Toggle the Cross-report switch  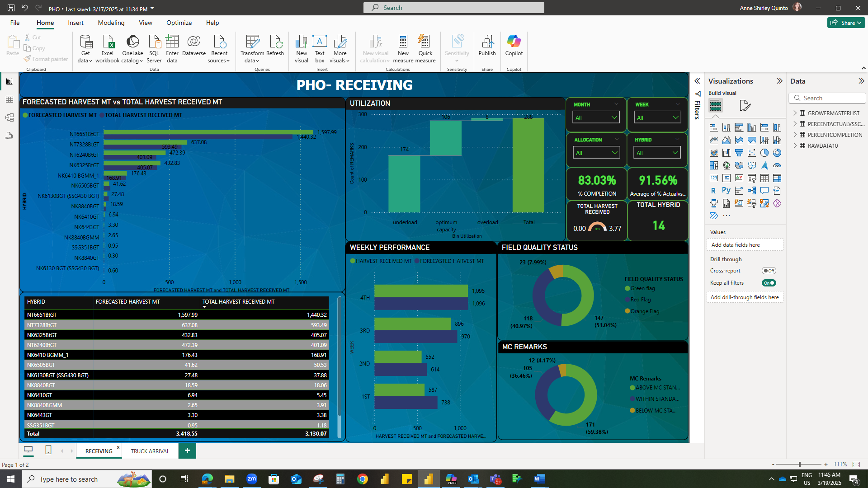point(769,271)
